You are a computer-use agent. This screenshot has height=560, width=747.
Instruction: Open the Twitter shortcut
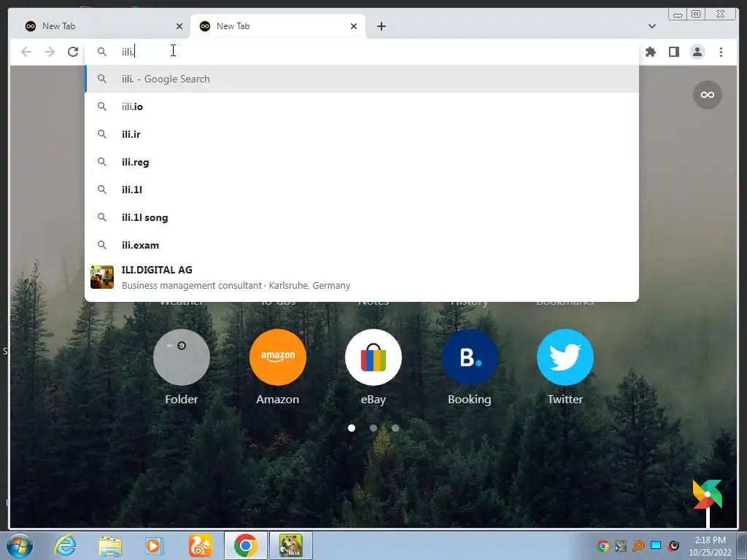tap(565, 357)
